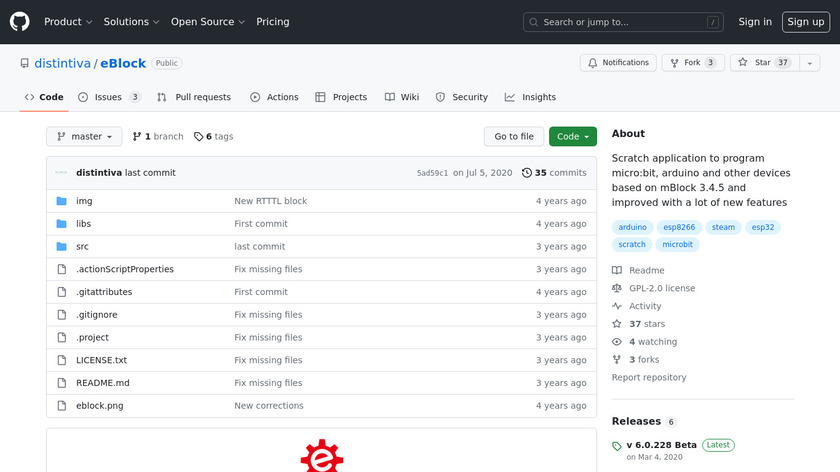Image resolution: width=840 pixels, height=472 pixels.
Task: Click the Readme book icon
Action: 617,271
